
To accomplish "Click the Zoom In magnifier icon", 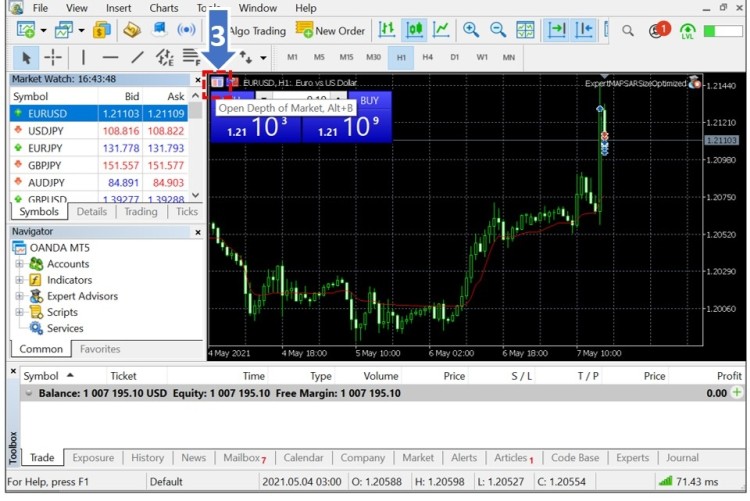I will pos(471,31).
